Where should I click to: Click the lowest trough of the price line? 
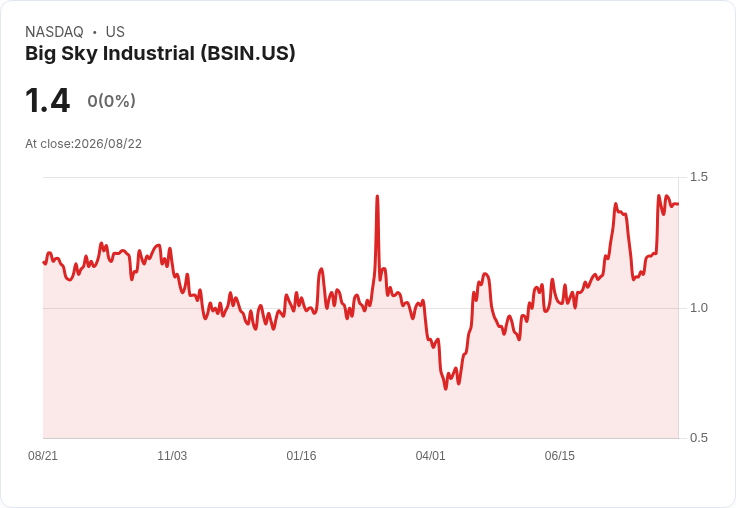point(445,388)
